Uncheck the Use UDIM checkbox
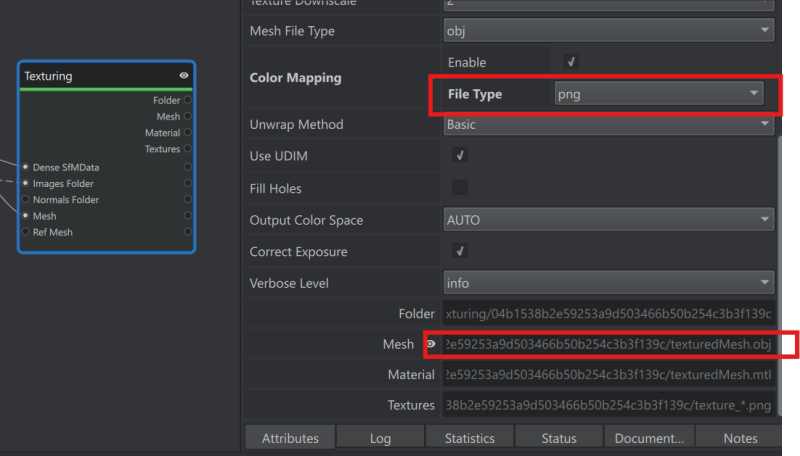 click(460, 156)
